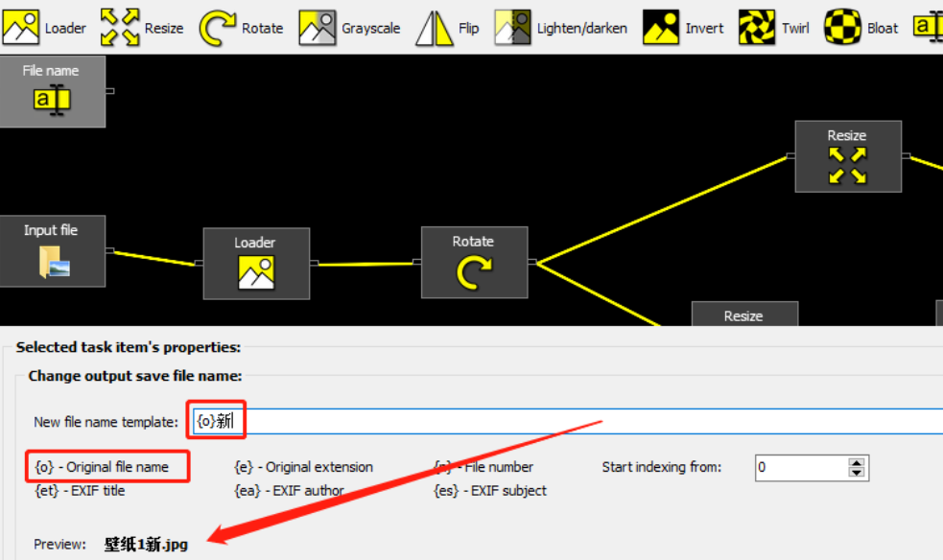Screen dimensions: 943x560
Task: Select the Twirl tool in toolbar
Action: point(774,28)
